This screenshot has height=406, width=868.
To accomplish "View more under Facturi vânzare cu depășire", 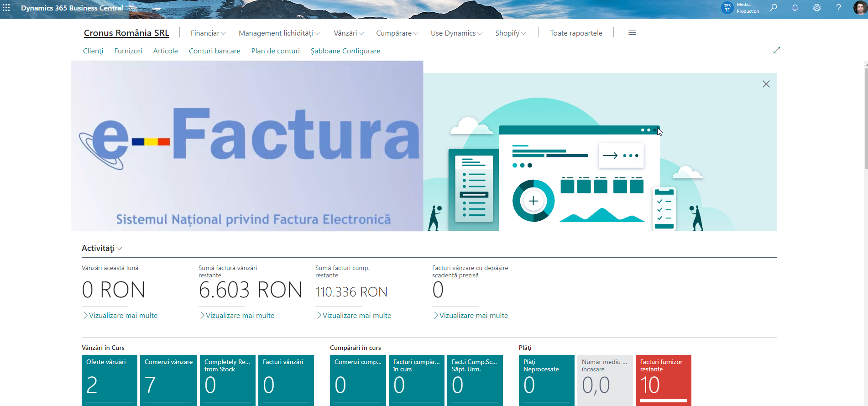I will 471,316.
